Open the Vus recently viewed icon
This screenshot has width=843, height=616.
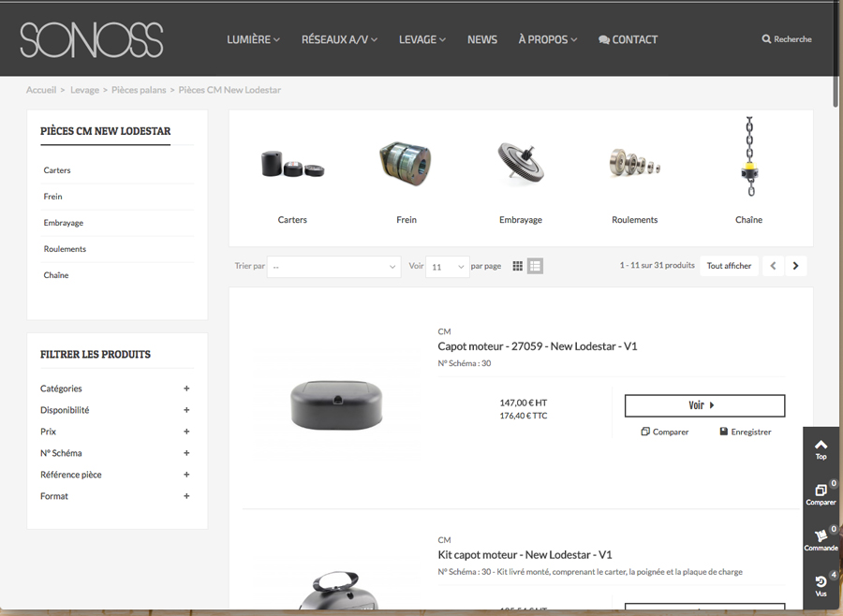[x=821, y=585]
